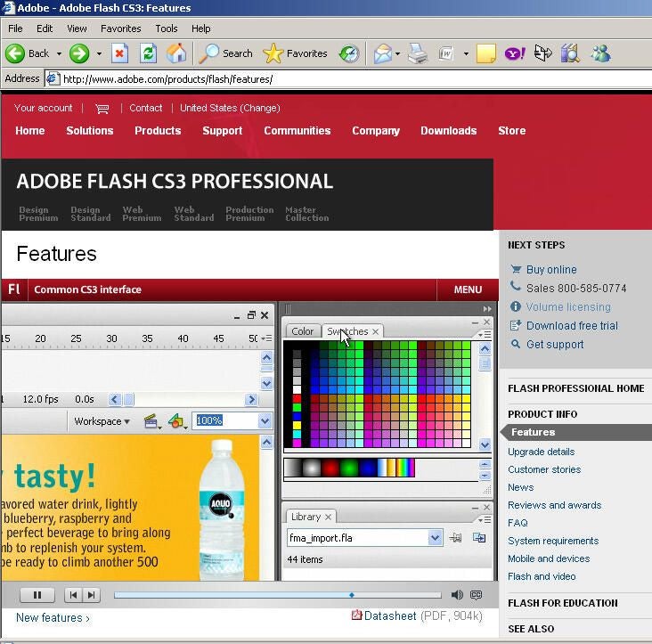Open the Messenger people icon
652x644 pixels.
click(601, 53)
